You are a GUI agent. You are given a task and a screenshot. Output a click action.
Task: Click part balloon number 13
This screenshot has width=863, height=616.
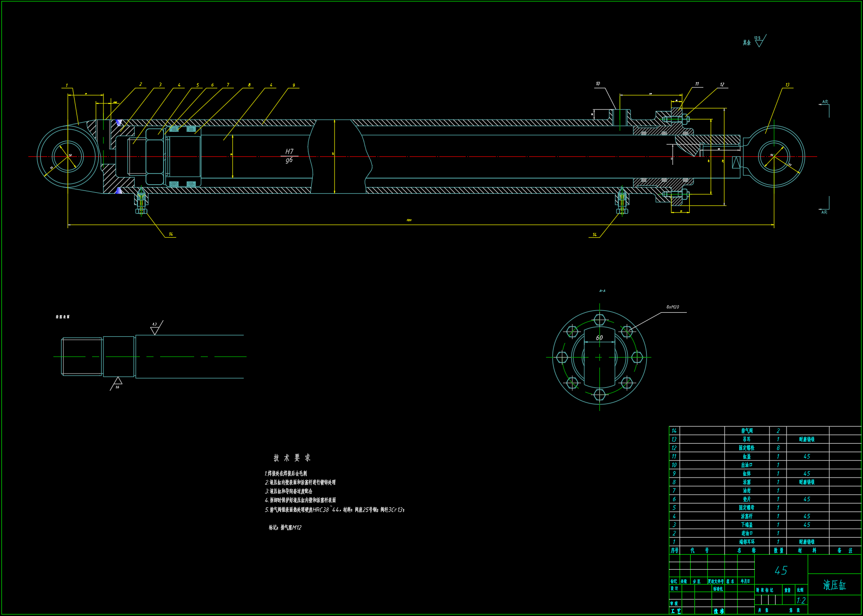tap(787, 85)
